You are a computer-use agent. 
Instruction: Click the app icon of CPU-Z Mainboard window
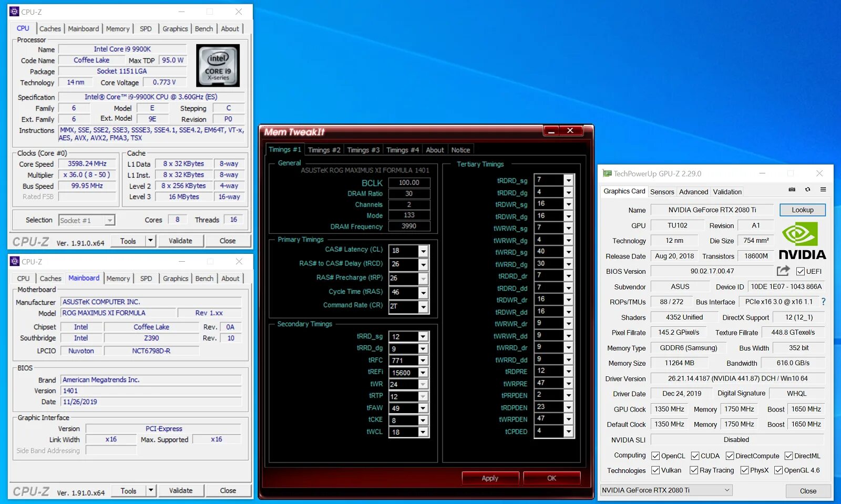pyautogui.click(x=15, y=261)
